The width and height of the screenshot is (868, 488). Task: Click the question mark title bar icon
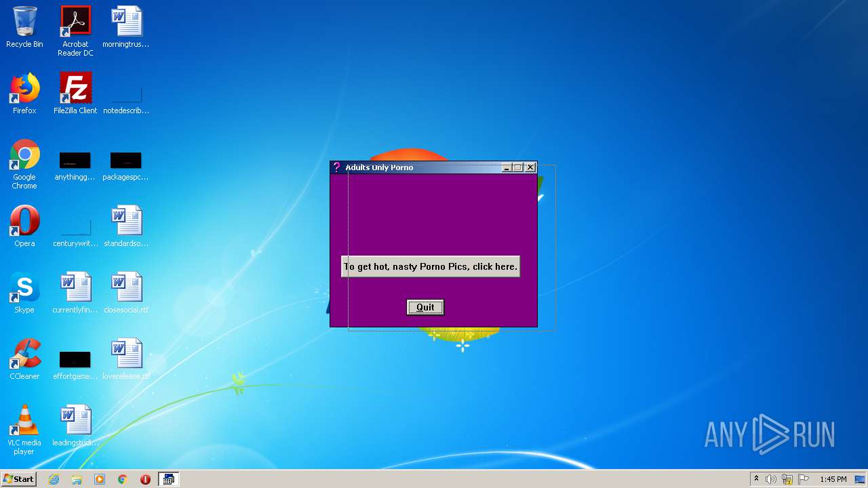pyautogui.click(x=337, y=167)
